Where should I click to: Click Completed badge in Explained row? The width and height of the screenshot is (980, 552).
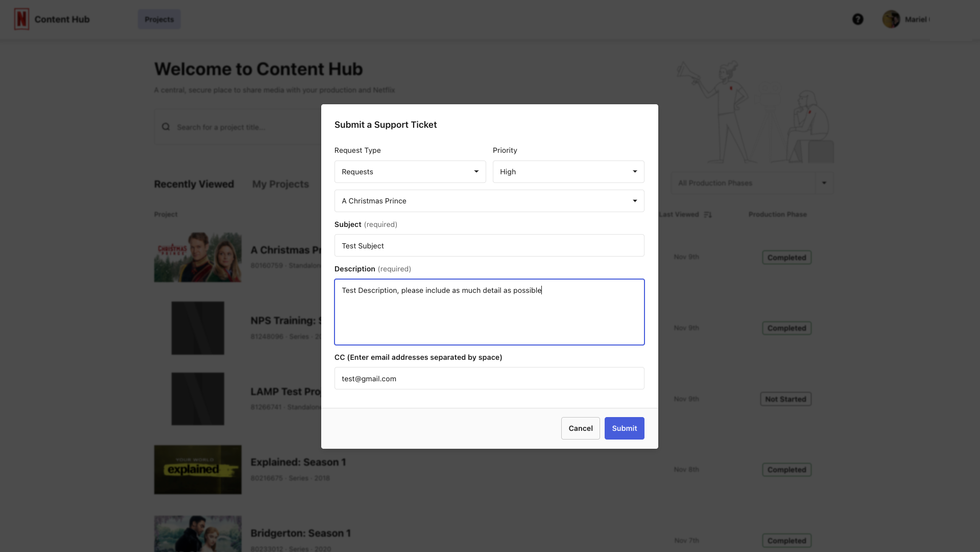[x=786, y=470]
